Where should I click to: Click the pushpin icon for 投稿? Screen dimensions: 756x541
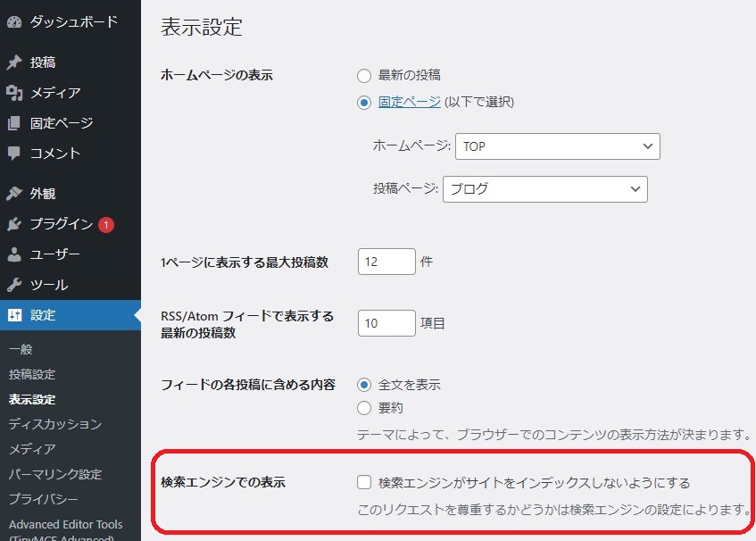[x=14, y=62]
